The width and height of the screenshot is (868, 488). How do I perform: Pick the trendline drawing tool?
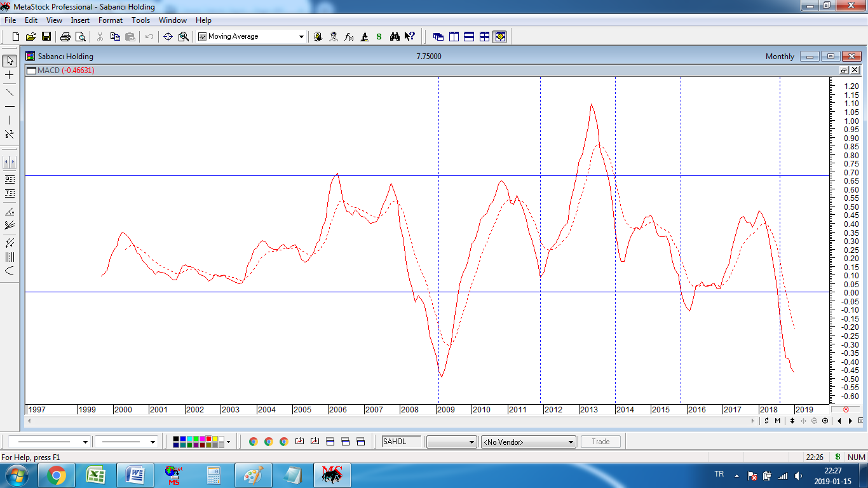pyautogui.click(x=10, y=92)
